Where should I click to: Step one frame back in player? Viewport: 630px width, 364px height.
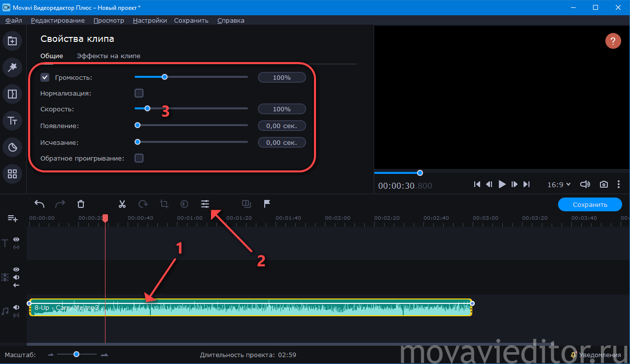[489, 184]
